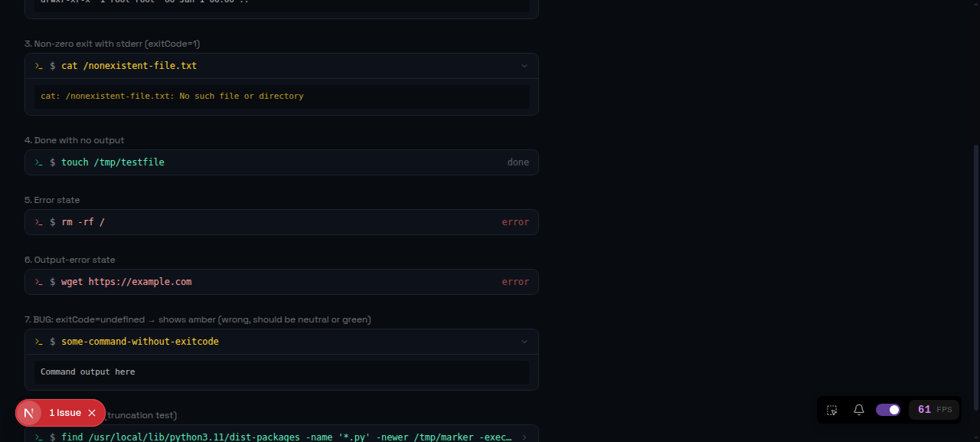The height and width of the screenshot is (442, 980).
Task: Dismiss the 1 Issue badge with X
Action: click(92, 413)
